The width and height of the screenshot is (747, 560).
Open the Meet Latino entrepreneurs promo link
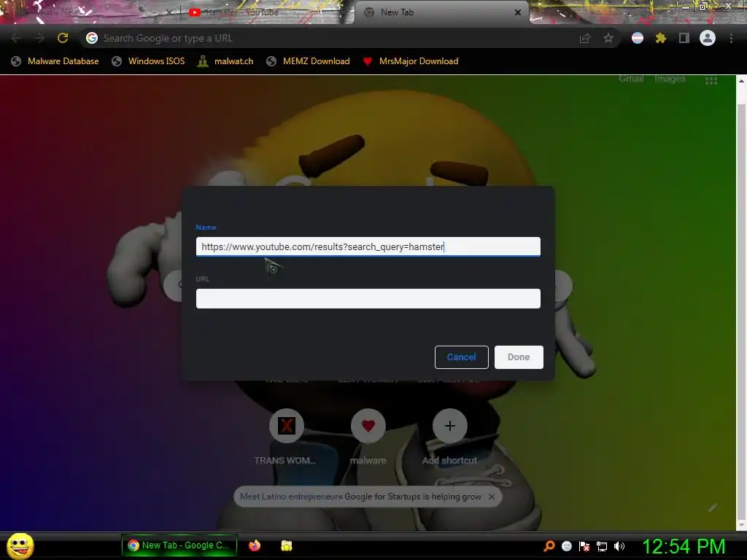pos(360,497)
